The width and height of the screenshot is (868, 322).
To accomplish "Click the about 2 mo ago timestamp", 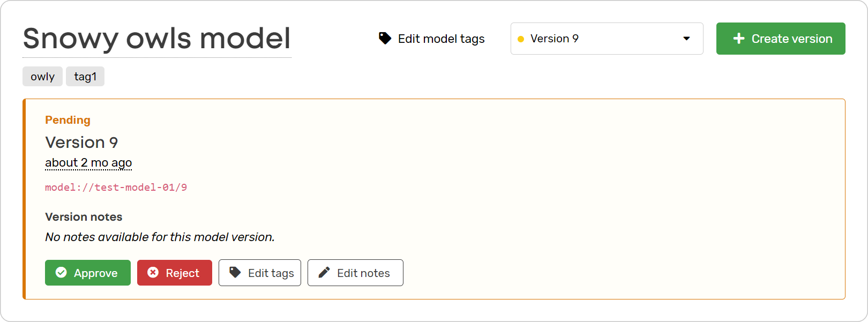I will (88, 162).
